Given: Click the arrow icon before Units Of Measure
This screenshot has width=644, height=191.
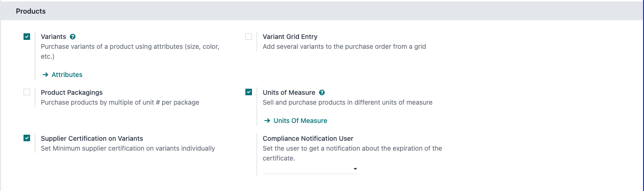Looking at the screenshot, I should pos(267,121).
